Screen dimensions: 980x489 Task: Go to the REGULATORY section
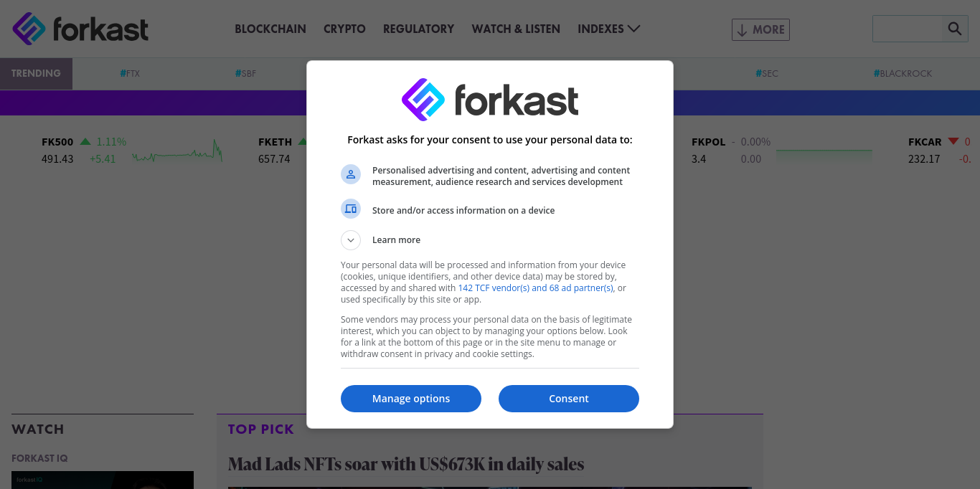pos(418,29)
